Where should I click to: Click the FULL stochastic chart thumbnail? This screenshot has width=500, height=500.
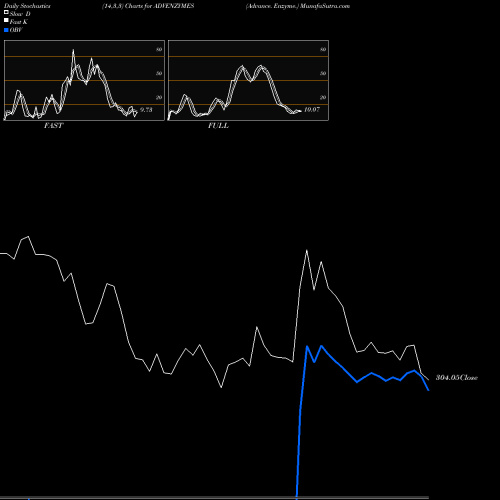coord(248,80)
